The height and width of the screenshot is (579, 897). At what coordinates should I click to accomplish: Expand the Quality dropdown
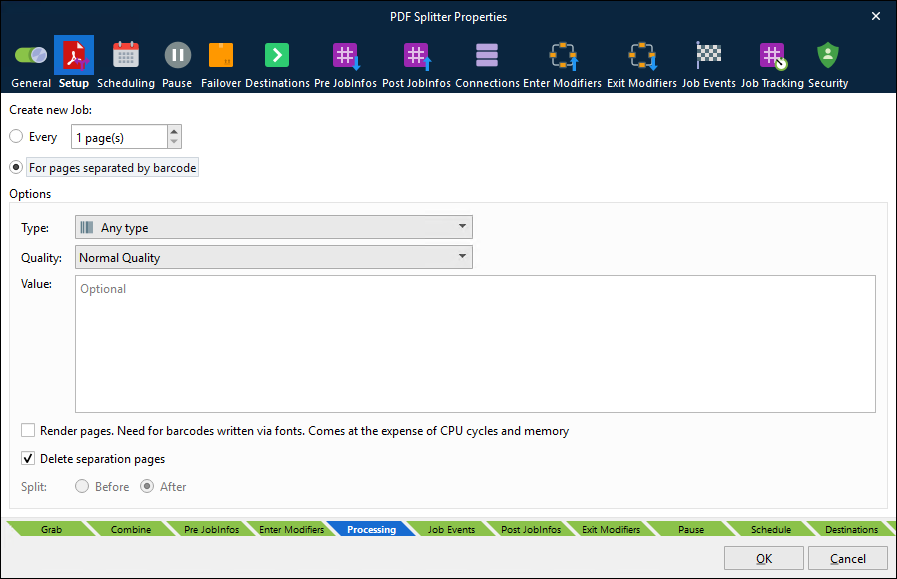point(273,257)
